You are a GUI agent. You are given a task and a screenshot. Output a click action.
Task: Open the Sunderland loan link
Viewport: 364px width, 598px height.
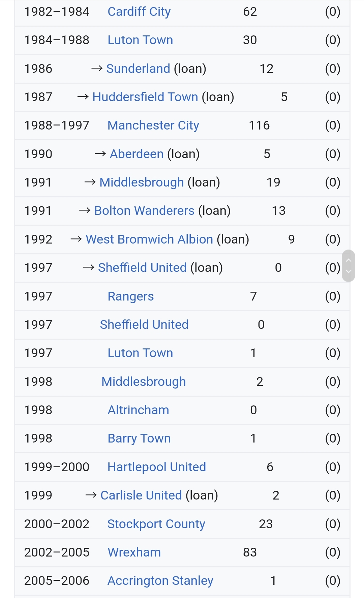[x=138, y=68]
